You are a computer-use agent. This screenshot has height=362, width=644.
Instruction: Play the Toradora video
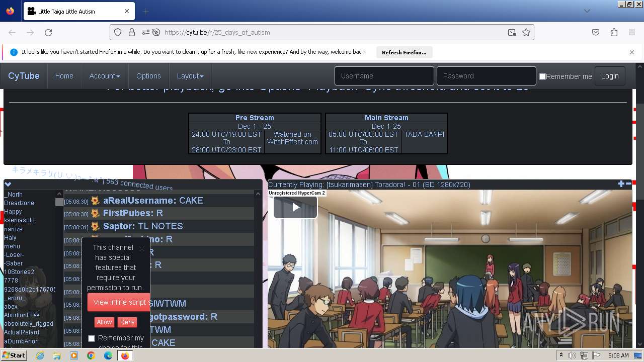point(295,207)
